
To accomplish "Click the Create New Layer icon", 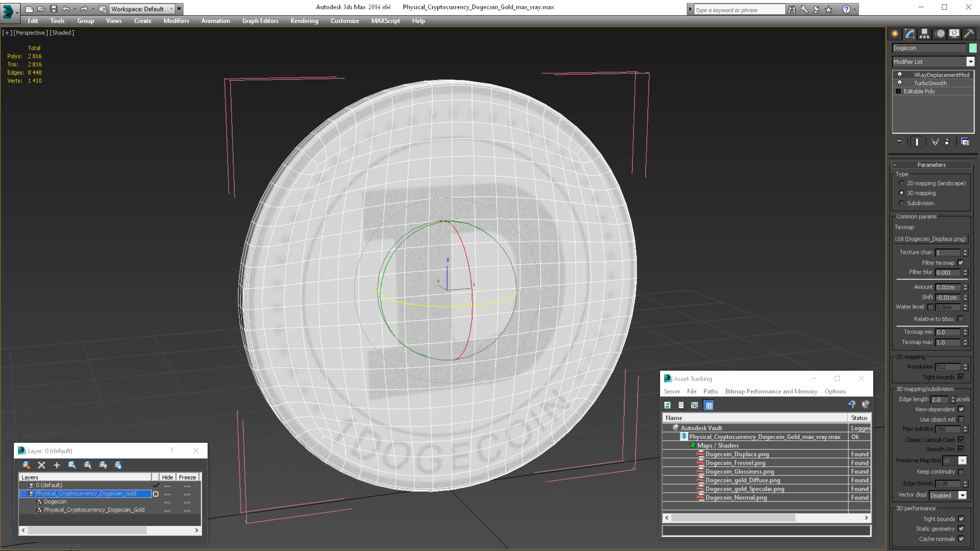I will (26, 465).
